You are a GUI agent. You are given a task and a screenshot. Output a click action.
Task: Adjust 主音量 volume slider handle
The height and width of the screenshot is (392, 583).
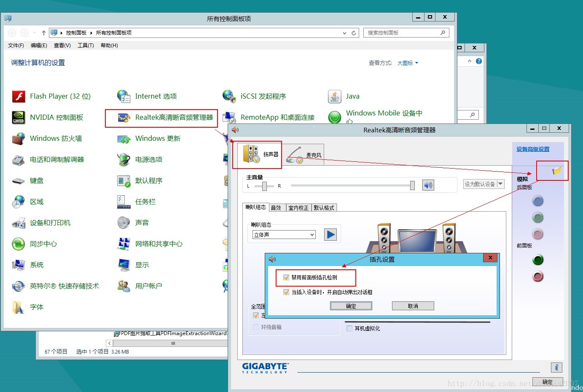[x=412, y=185]
